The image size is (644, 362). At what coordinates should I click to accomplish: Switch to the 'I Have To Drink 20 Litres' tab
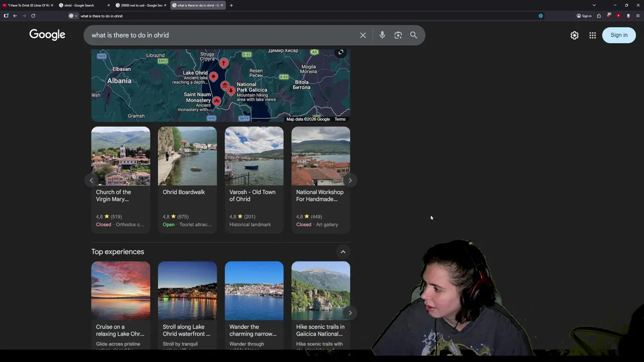pyautogui.click(x=27, y=5)
